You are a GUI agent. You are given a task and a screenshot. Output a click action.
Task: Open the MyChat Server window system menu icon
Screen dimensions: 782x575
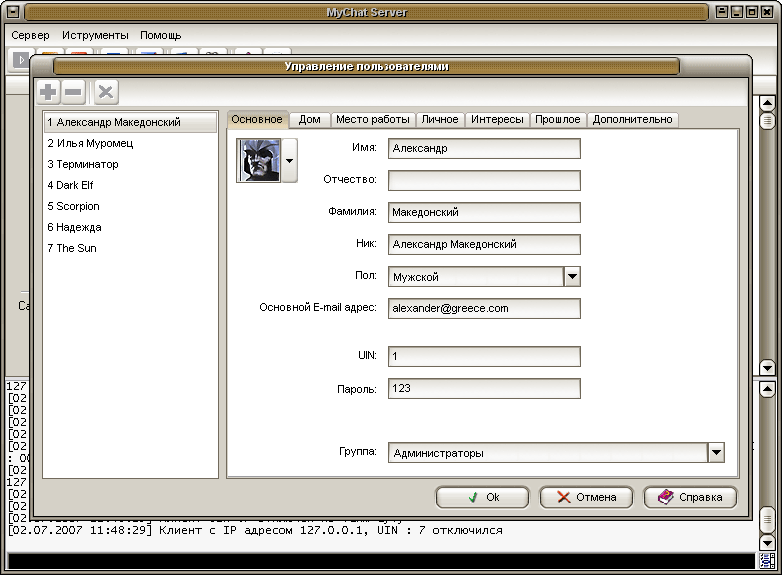13,11
